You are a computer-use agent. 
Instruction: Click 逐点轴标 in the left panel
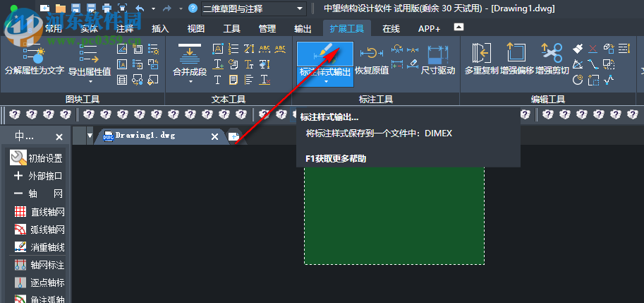pos(39,283)
